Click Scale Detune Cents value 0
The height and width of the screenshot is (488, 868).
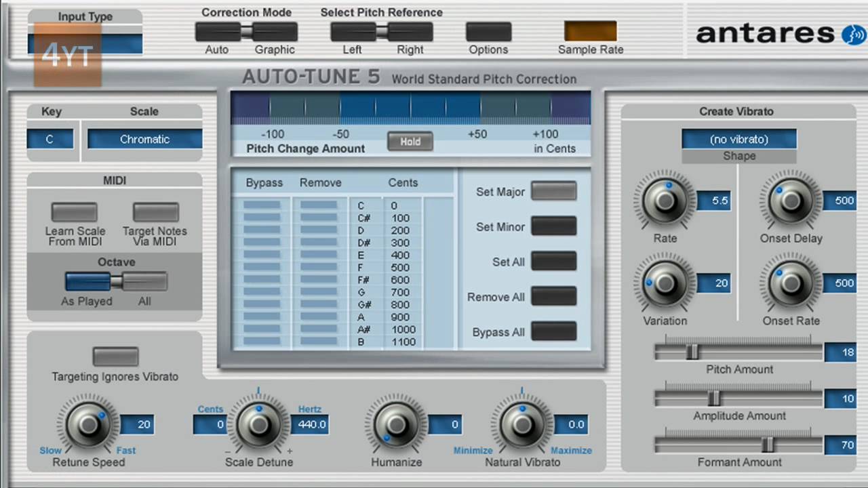[210, 425]
